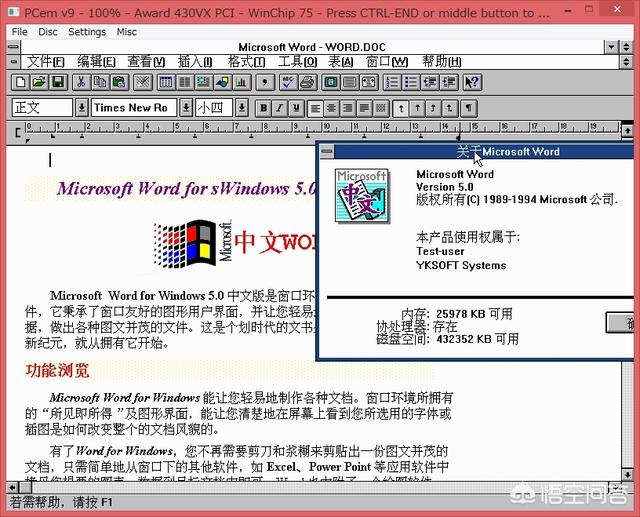Open the font dropdown arrow next to Times New Ro

[186, 108]
